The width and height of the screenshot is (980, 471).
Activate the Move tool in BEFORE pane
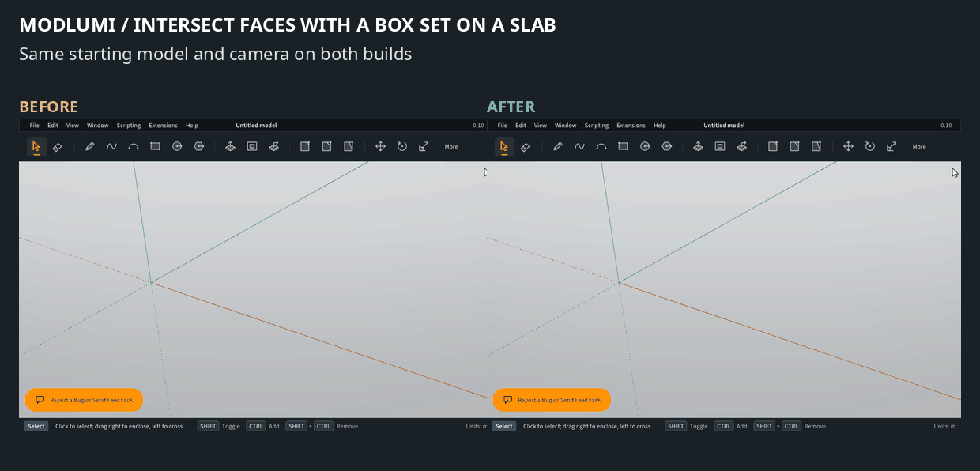point(380,146)
